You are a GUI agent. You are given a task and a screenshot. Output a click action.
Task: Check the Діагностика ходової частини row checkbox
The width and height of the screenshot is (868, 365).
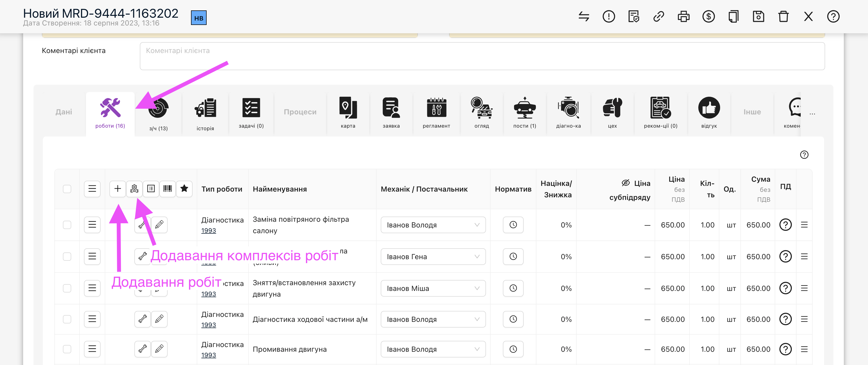click(67, 319)
